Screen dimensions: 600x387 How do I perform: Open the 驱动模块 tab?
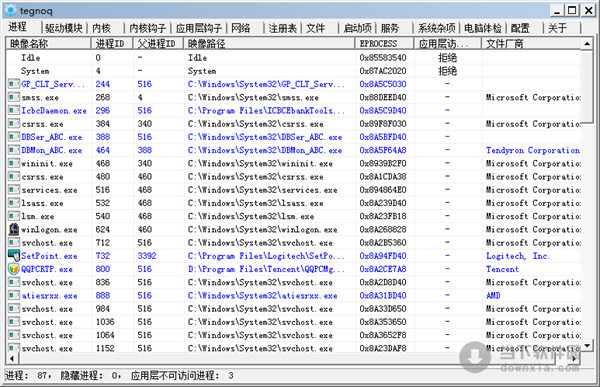(x=64, y=28)
